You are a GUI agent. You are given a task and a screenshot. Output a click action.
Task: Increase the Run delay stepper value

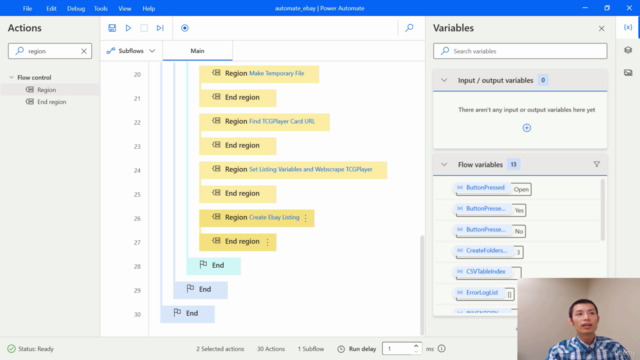click(x=416, y=346)
